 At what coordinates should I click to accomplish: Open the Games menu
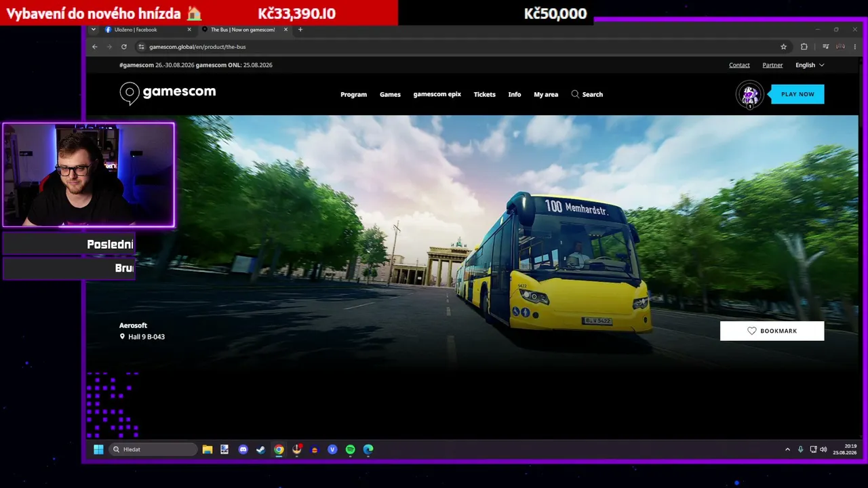(390, 94)
